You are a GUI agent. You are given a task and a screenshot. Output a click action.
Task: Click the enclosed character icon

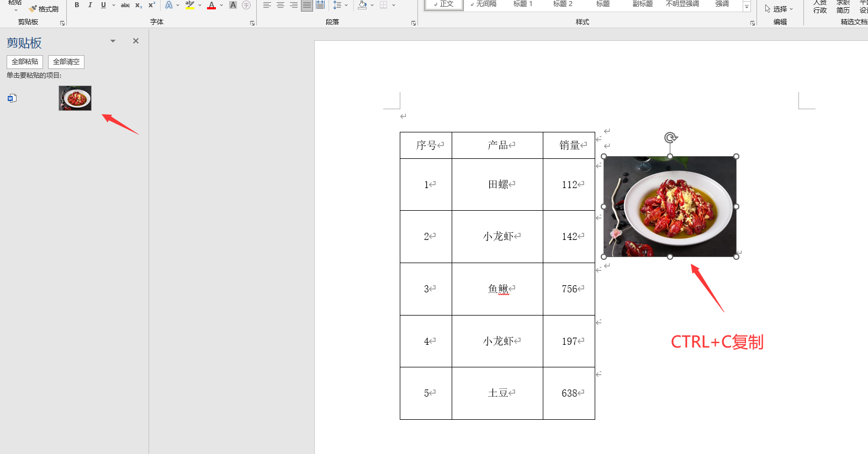click(246, 5)
